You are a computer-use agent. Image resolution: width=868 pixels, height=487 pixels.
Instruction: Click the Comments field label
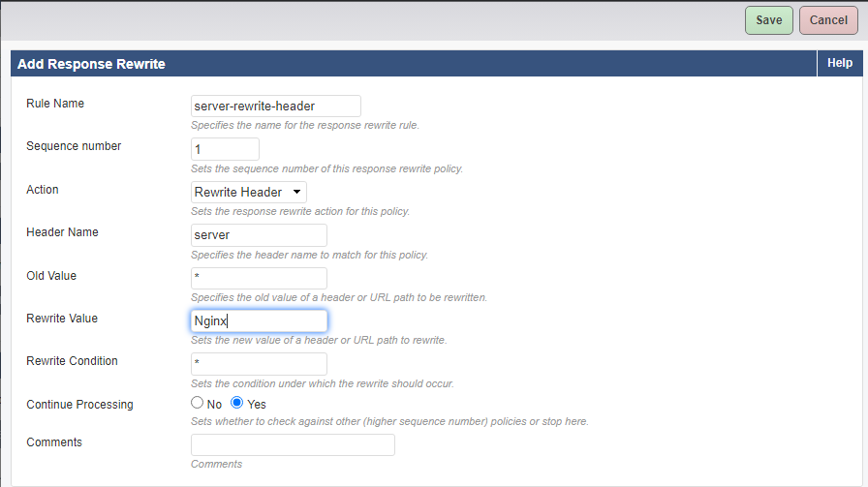(54, 442)
